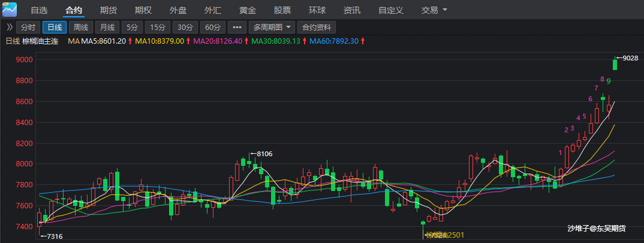644x243 pixels.
Task: Click the 7316 low price marker
Action: click(x=52, y=236)
